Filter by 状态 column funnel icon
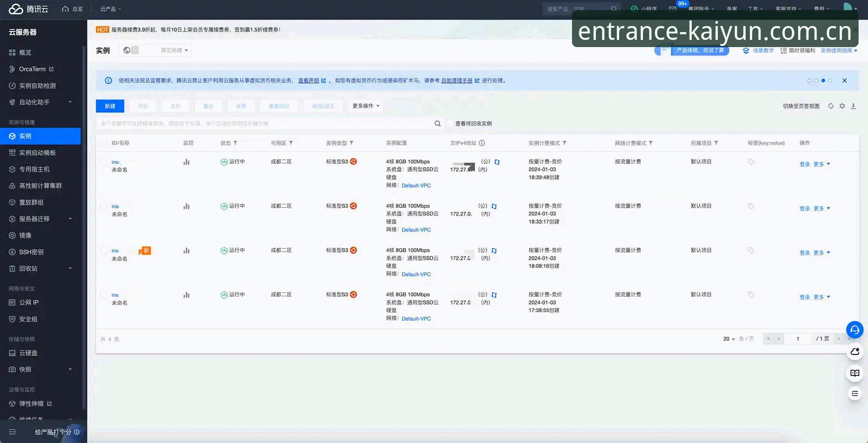 pyautogui.click(x=235, y=143)
